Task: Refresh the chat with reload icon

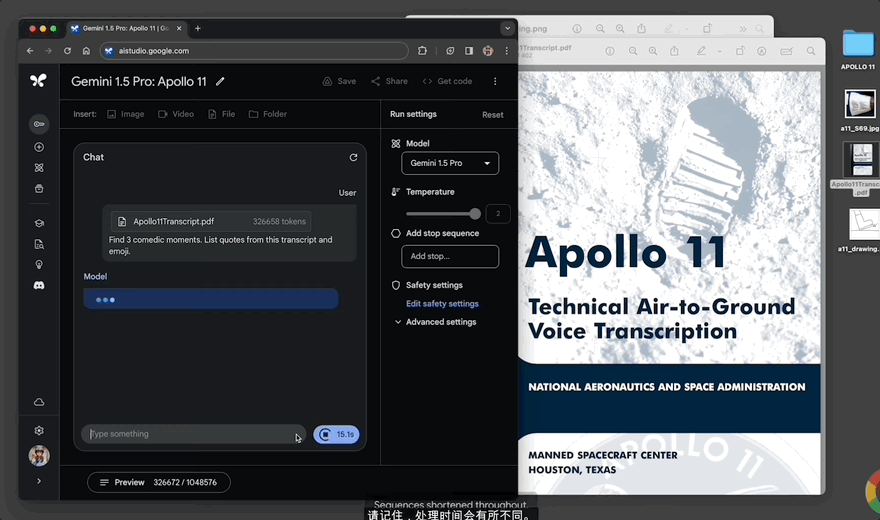Action: [354, 158]
